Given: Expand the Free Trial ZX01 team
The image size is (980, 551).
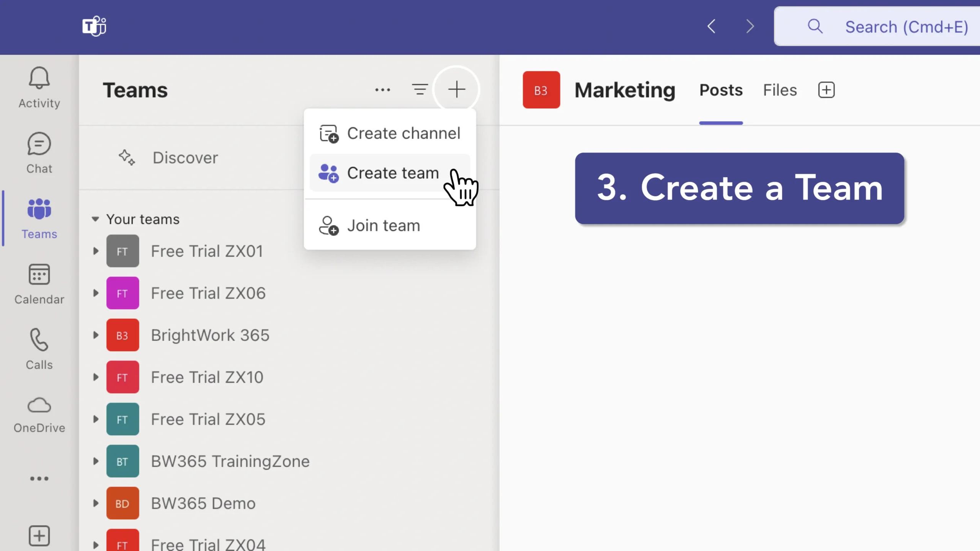Looking at the screenshot, I should point(95,251).
